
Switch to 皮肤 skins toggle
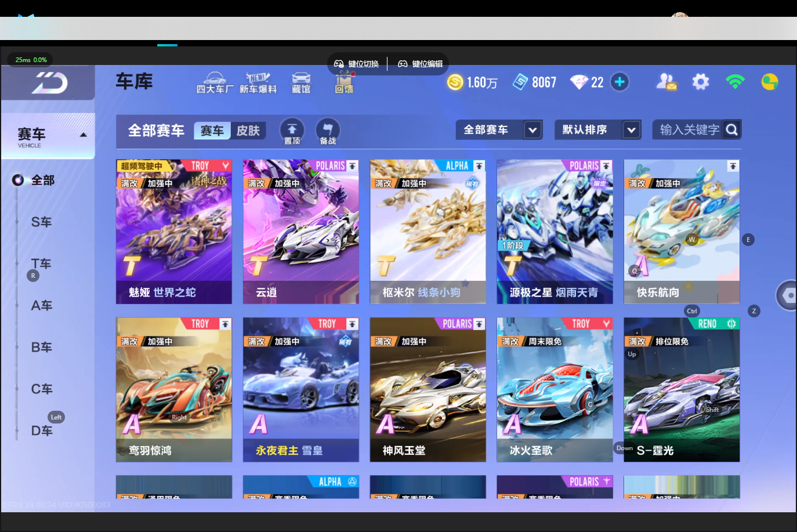click(x=248, y=131)
